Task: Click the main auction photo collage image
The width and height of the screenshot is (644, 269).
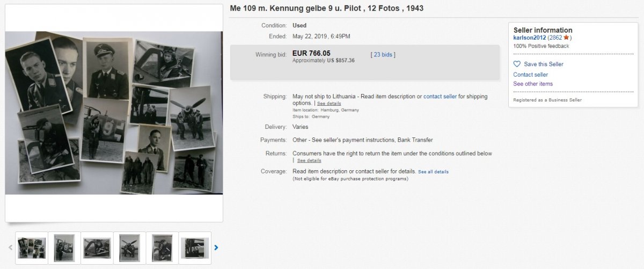Action: (x=114, y=113)
